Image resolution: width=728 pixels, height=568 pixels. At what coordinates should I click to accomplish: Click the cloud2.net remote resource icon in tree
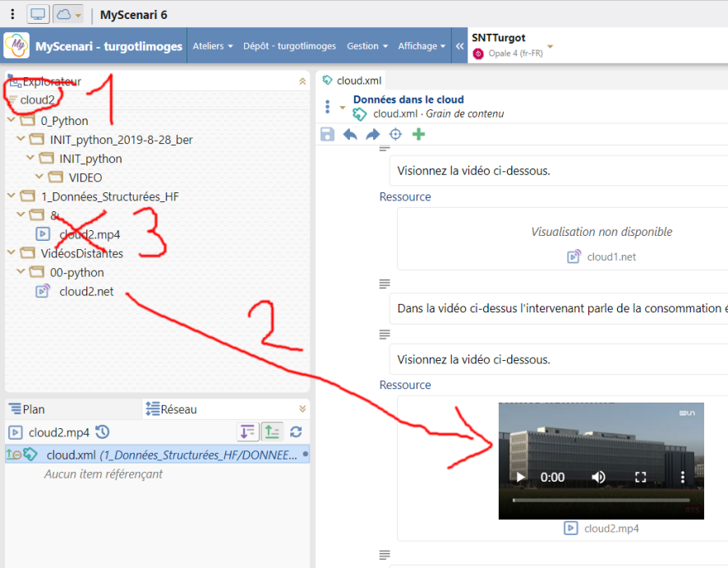point(43,291)
